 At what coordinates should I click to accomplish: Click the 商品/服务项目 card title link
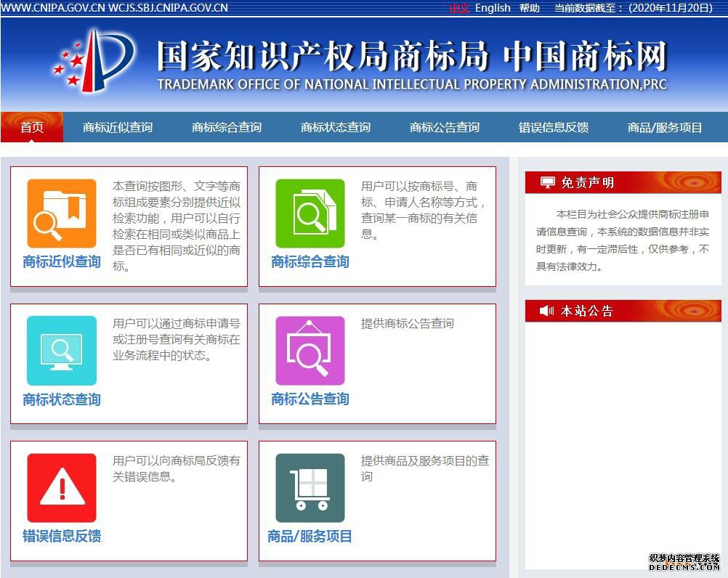(x=310, y=536)
